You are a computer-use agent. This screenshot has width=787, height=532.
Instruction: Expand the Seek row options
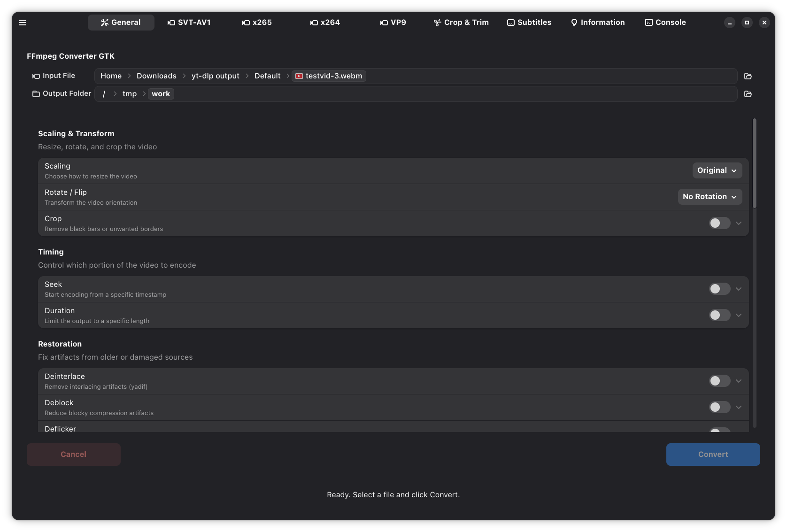739,289
